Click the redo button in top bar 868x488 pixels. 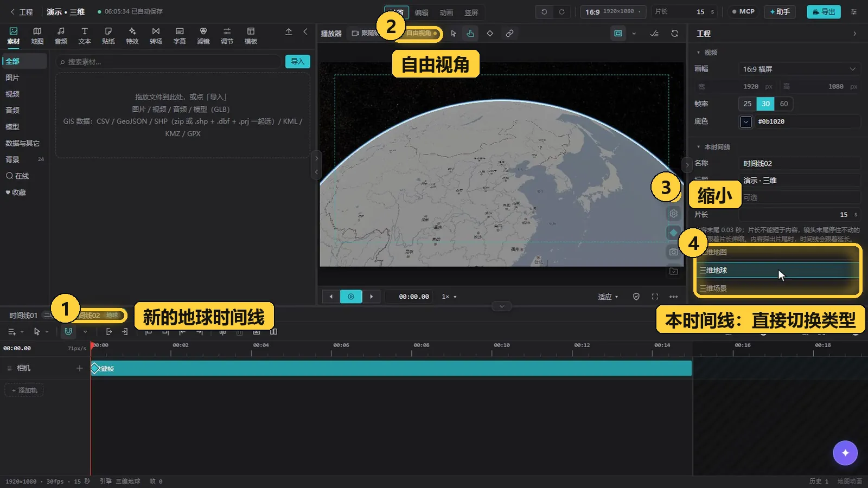(562, 11)
